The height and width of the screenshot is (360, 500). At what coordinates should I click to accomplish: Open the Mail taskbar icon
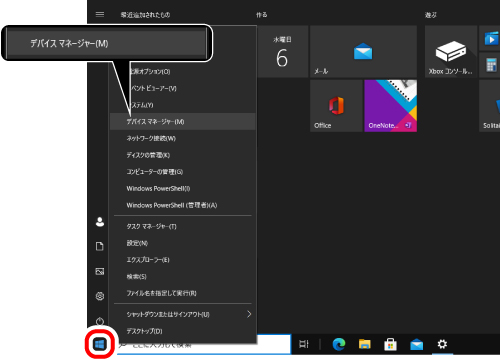[x=416, y=344]
